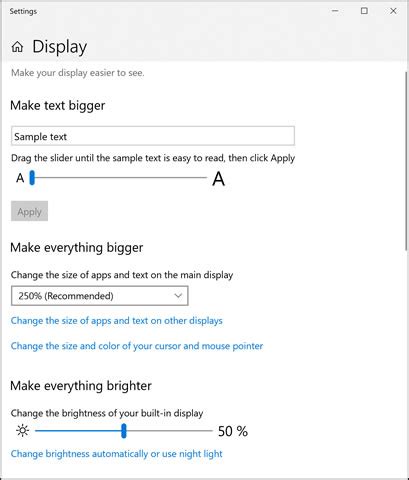
Task: Click the '50 %' brightness value
Action: coord(233,431)
